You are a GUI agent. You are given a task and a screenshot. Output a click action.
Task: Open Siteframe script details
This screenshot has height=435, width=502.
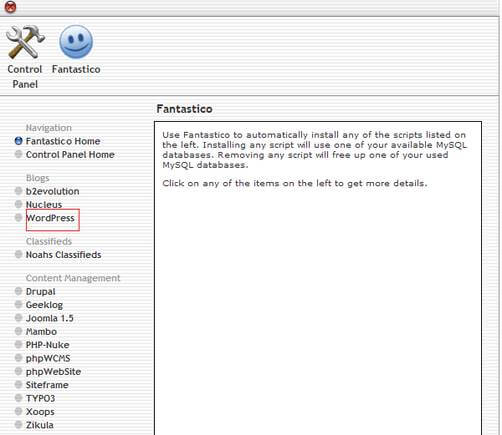47,385
